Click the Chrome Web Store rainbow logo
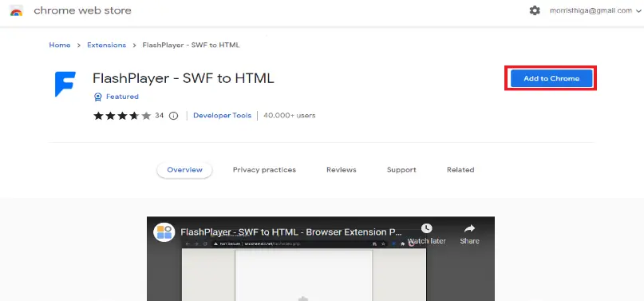The height and width of the screenshot is (301, 644). tap(17, 11)
